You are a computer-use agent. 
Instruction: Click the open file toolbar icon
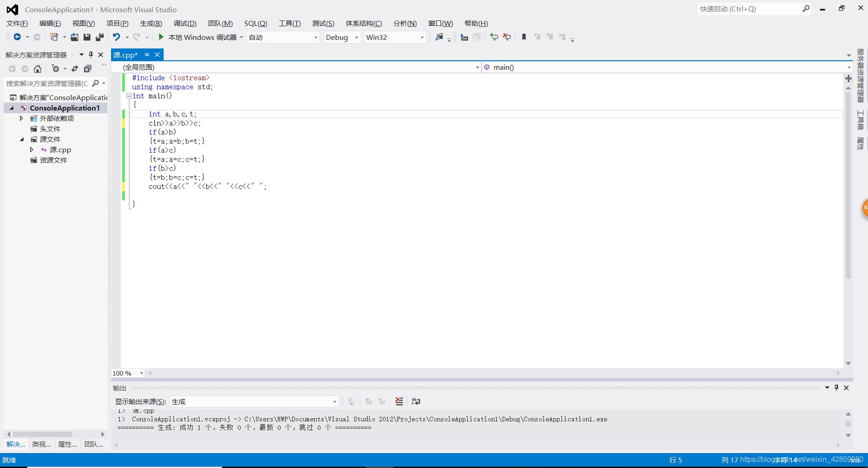[x=74, y=37]
